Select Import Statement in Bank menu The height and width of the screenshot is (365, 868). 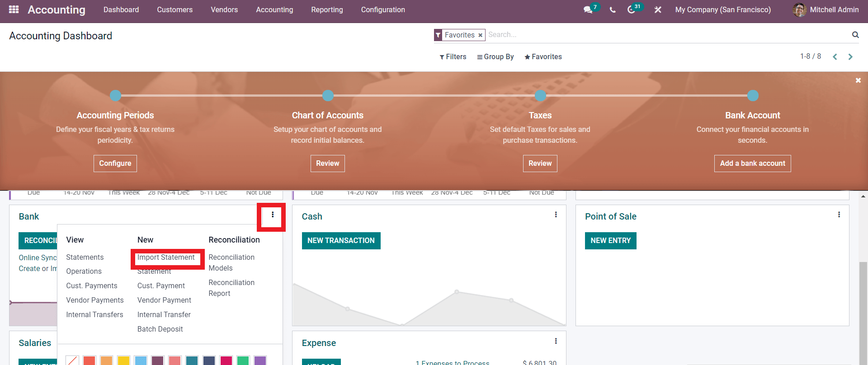tap(166, 257)
